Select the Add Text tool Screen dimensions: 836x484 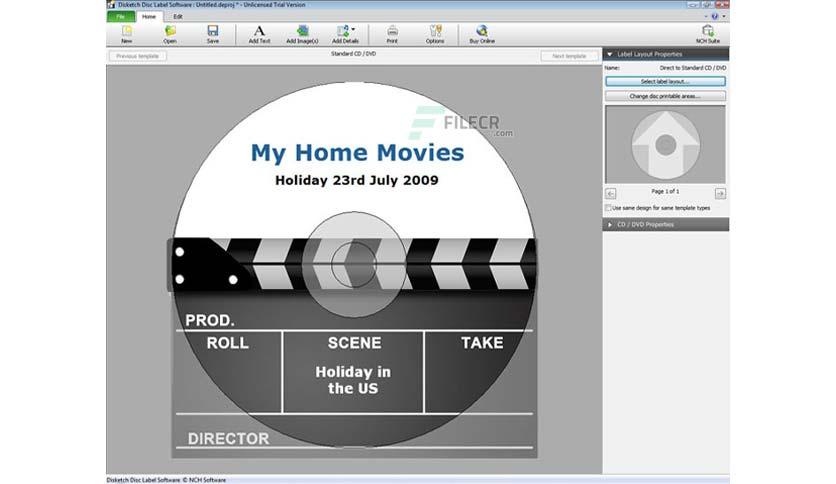pos(259,33)
